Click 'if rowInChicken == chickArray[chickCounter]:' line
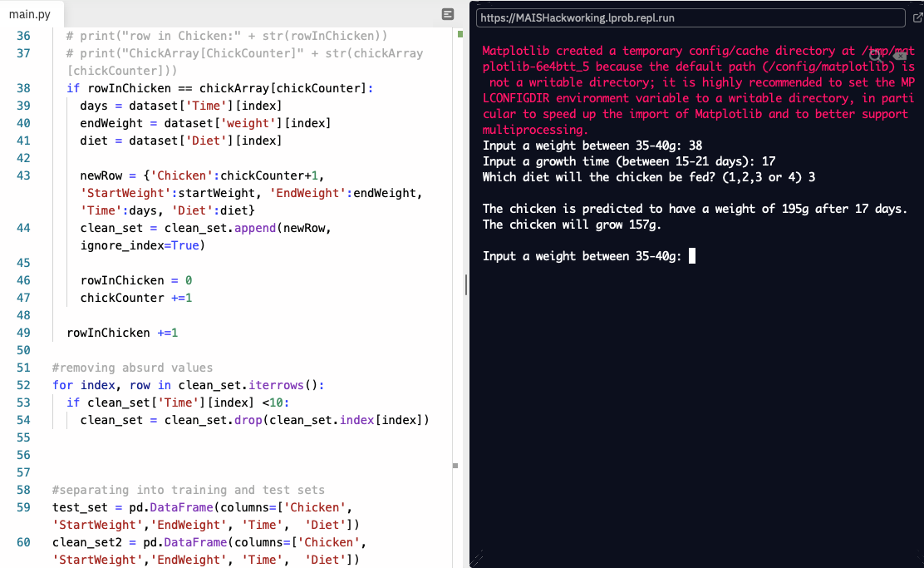Screen dimensions: 924x568 [x=220, y=88]
